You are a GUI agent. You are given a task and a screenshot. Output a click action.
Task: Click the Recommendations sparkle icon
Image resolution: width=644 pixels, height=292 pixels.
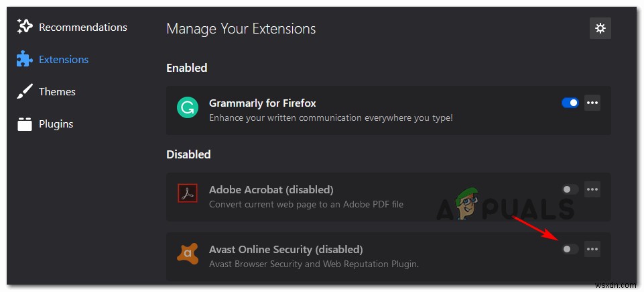point(25,27)
